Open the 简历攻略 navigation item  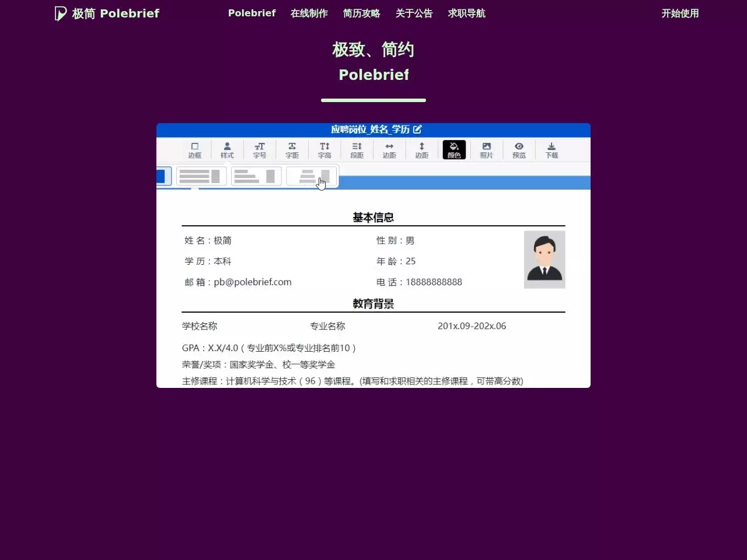click(x=362, y=13)
